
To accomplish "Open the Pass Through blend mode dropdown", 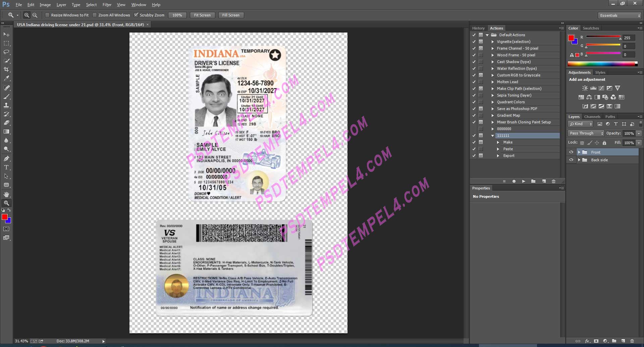I will [586, 133].
